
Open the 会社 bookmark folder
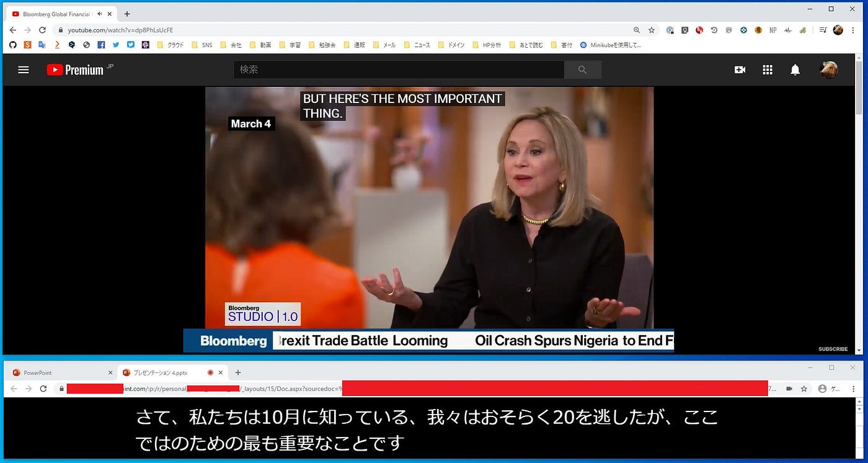pyautogui.click(x=231, y=45)
